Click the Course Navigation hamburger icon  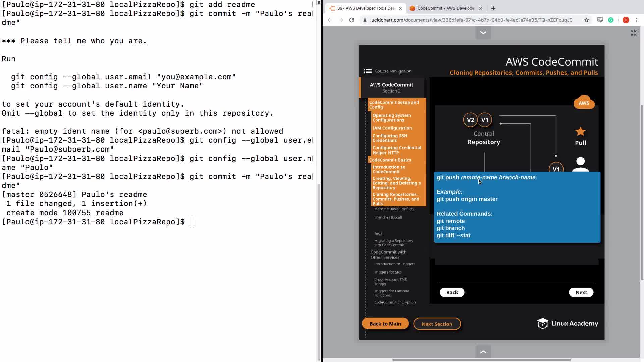368,71
